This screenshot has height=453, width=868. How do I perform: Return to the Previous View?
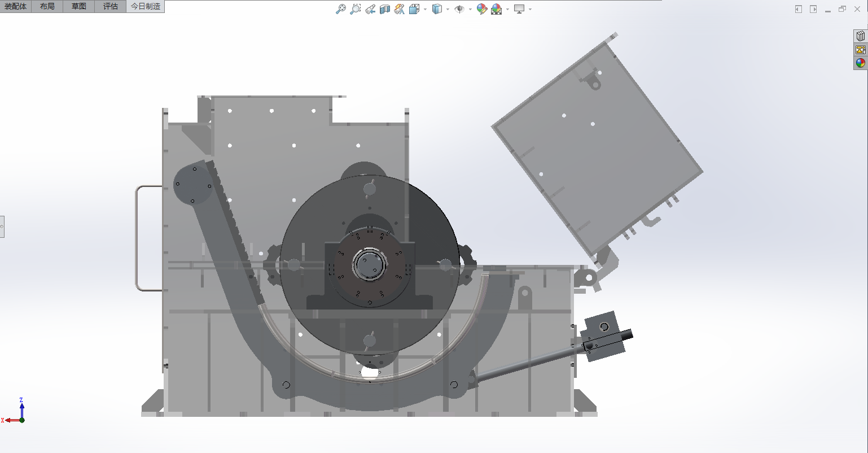370,9
